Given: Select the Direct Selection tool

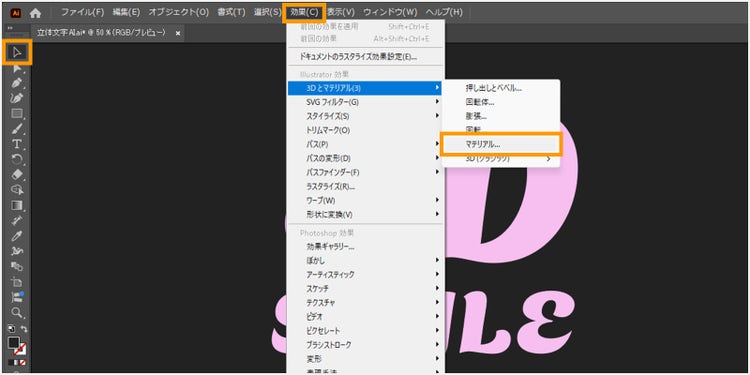Looking at the screenshot, I should pyautogui.click(x=17, y=68).
